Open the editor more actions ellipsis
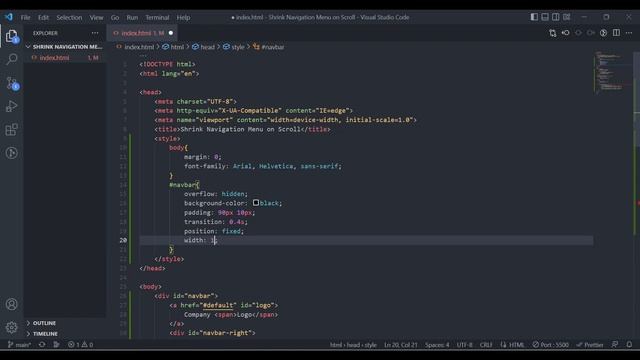Viewport: 640px width, 360px height. [x=629, y=33]
